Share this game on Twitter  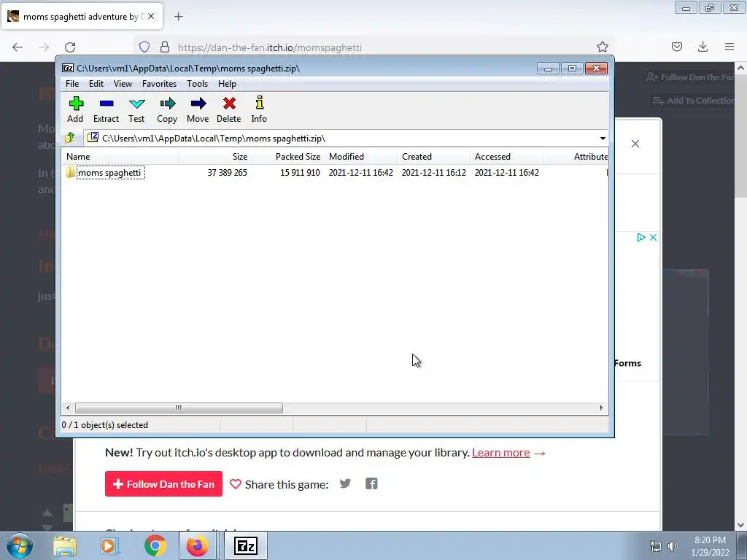click(345, 484)
